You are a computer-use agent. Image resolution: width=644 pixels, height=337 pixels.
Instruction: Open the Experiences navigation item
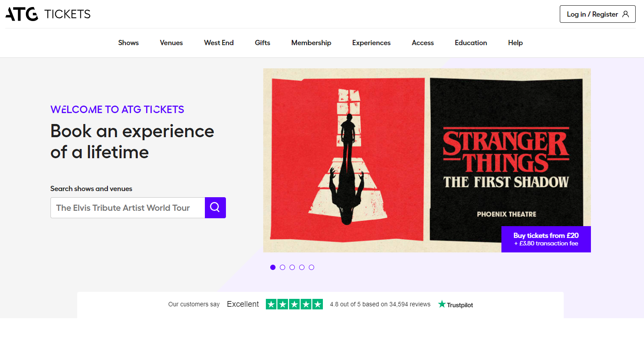click(371, 43)
